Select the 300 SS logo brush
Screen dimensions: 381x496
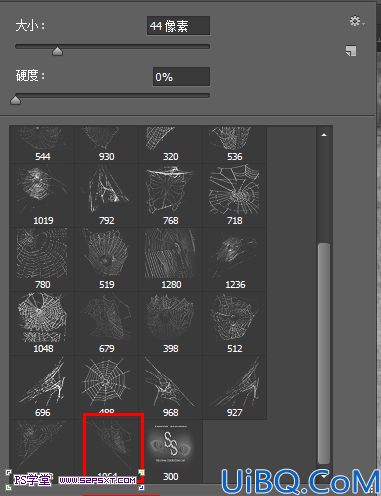coord(170,451)
